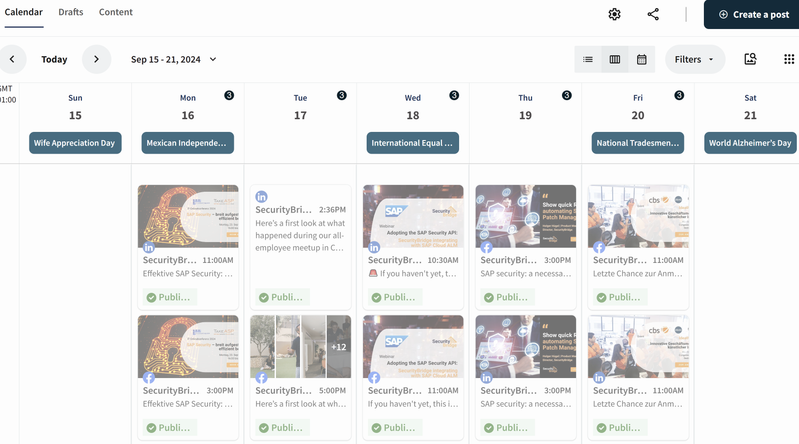
Task: Open Wednesday 10:30AM SAP webinar thumbnail
Action: coord(413,216)
